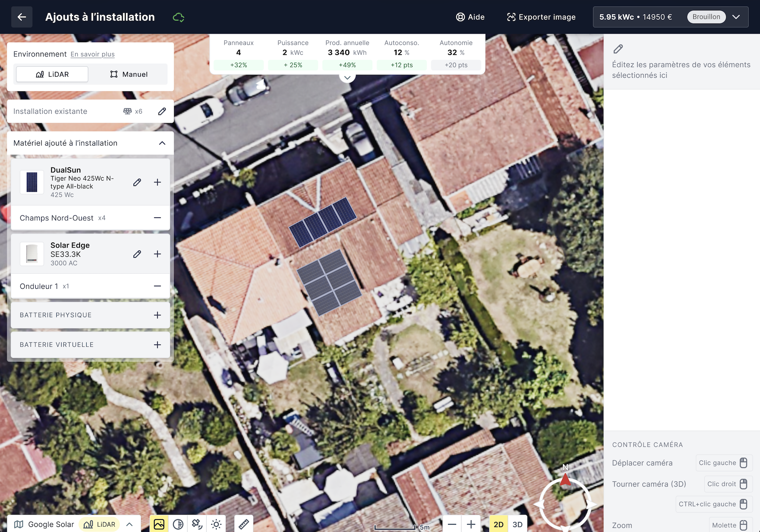The image size is (760, 532).
Task: Go back using the arrow button
Action: (x=22, y=17)
